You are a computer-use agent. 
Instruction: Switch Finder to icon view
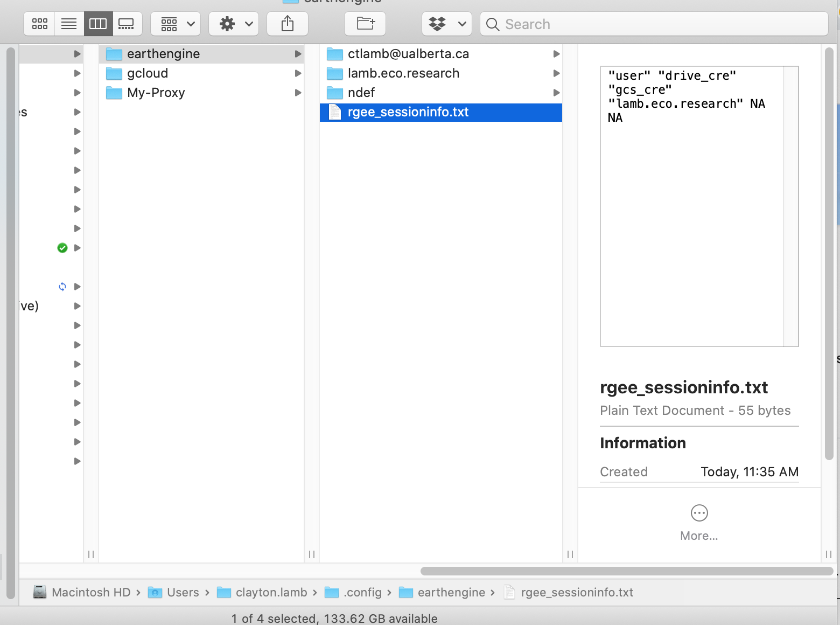tap(39, 24)
